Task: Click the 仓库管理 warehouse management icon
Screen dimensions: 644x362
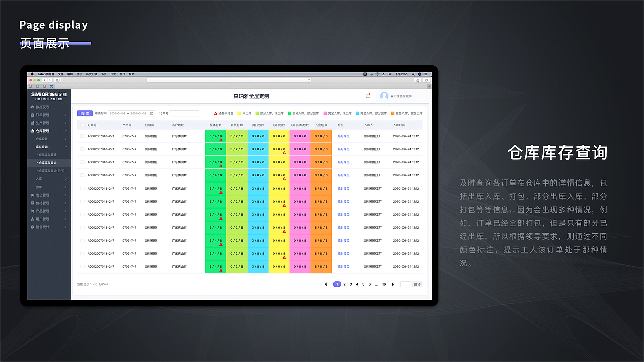Action: [x=33, y=131]
